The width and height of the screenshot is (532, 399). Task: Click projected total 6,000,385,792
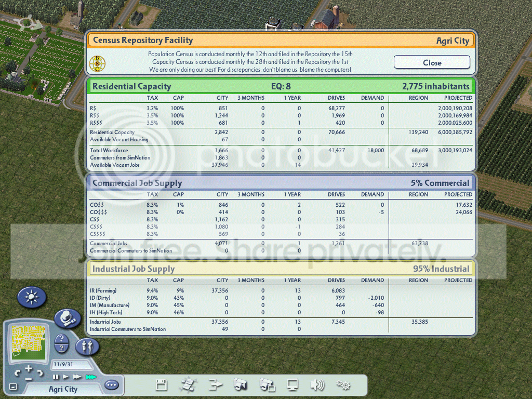pyautogui.click(x=455, y=132)
